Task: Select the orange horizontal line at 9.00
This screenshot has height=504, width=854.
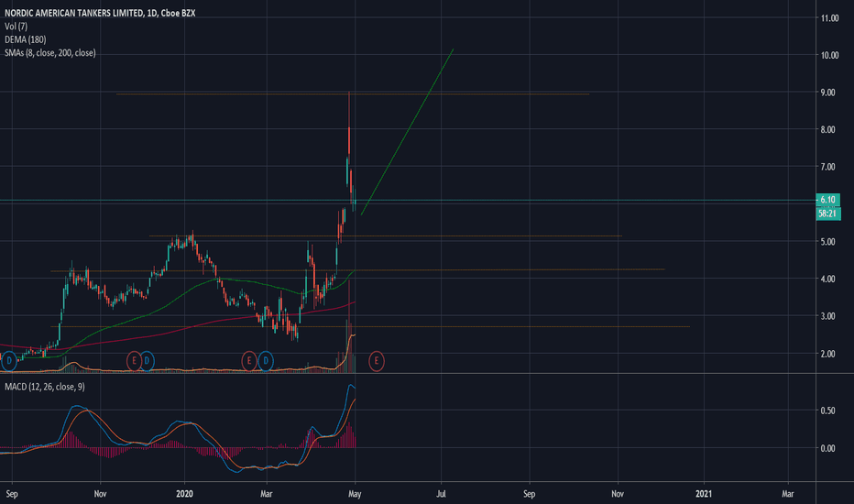Action: [353, 94]
